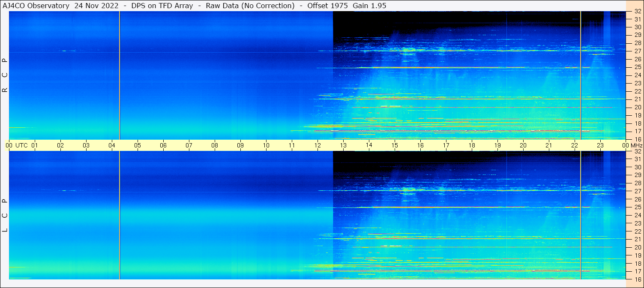Click hour "03" on the time axis

pyautogui.click(x=86, y=145)
